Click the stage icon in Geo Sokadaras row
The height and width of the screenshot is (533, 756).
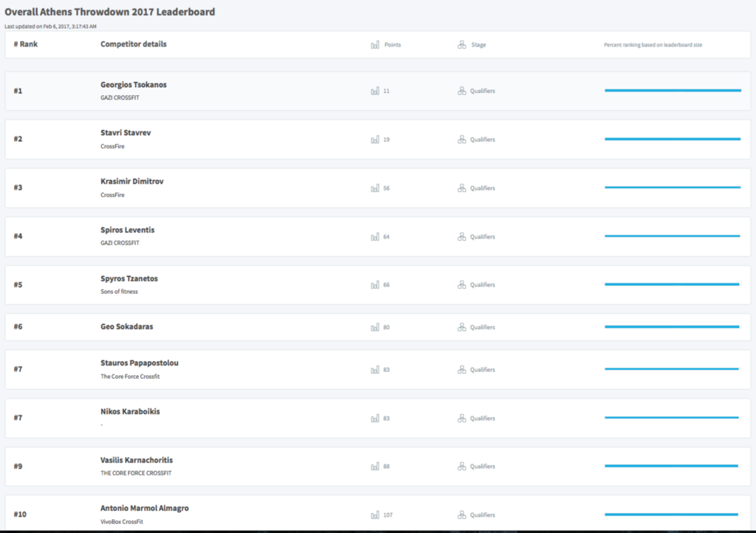461,327
